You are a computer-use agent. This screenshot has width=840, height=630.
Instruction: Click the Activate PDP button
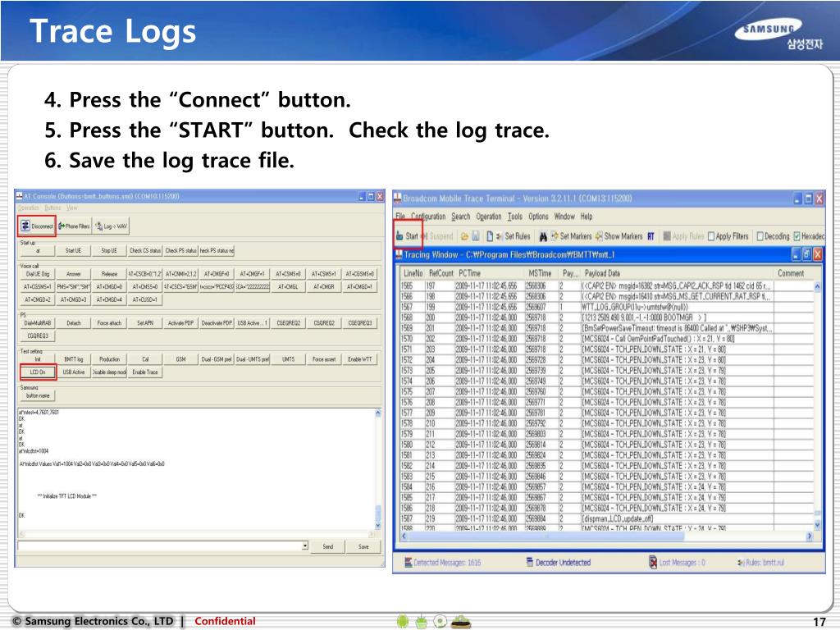pyautogui.click(x=181, y=323)
